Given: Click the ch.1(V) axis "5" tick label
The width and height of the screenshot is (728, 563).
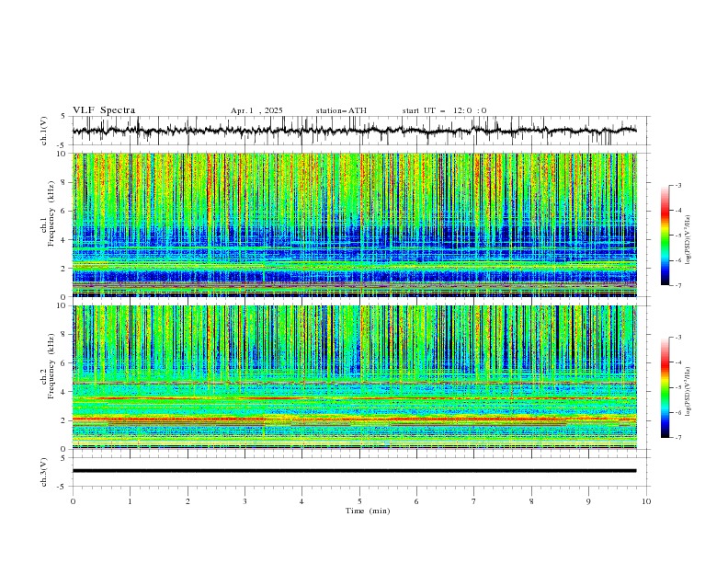Looking at the screenshot, I should coord(63,117).
